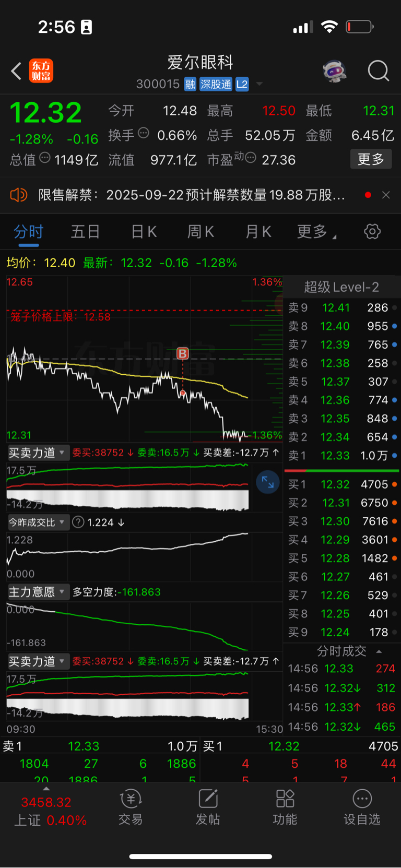Tap 笼子价格上限 12.58 line label

pos(61,317)
